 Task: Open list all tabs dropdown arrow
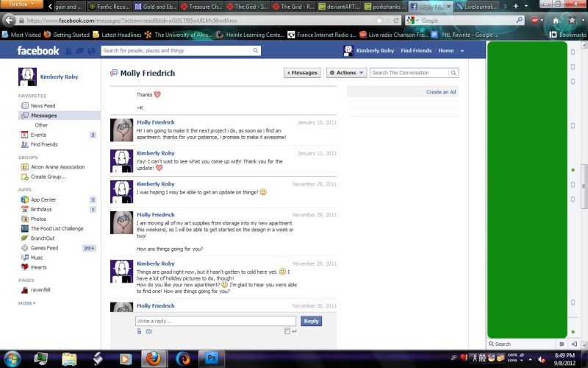pyautogui.click(x=526, y=6)
